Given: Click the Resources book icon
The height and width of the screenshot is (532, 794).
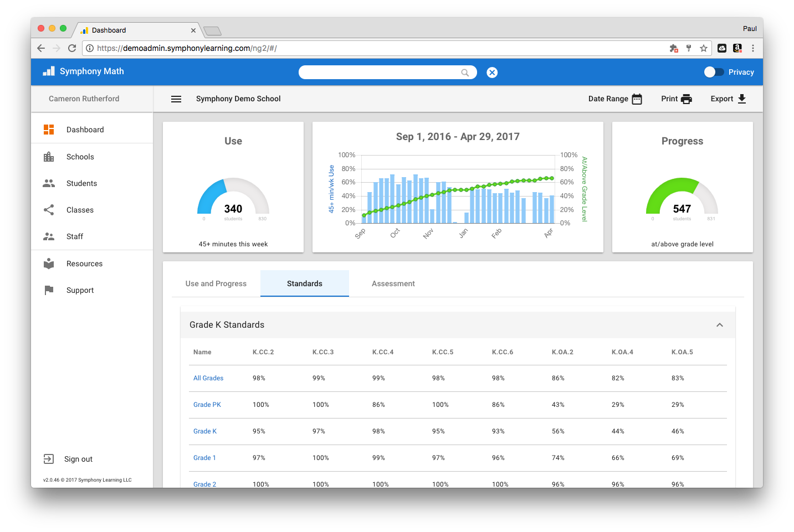Looking at the screenshot, I should 49,264.
